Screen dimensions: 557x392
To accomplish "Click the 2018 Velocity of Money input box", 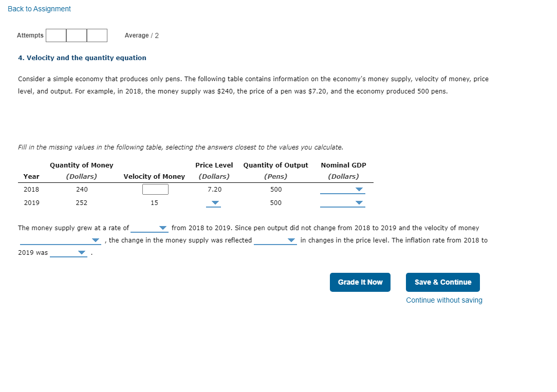I will (x=155, y=189).
